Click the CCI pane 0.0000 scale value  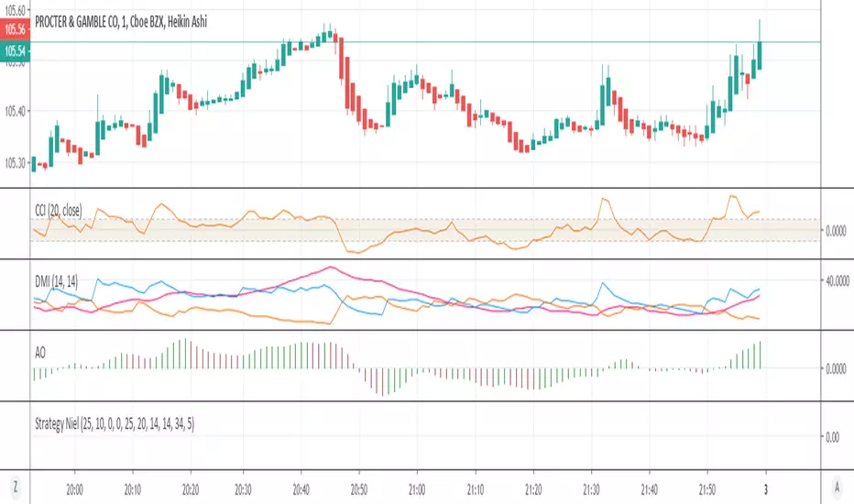836,231
